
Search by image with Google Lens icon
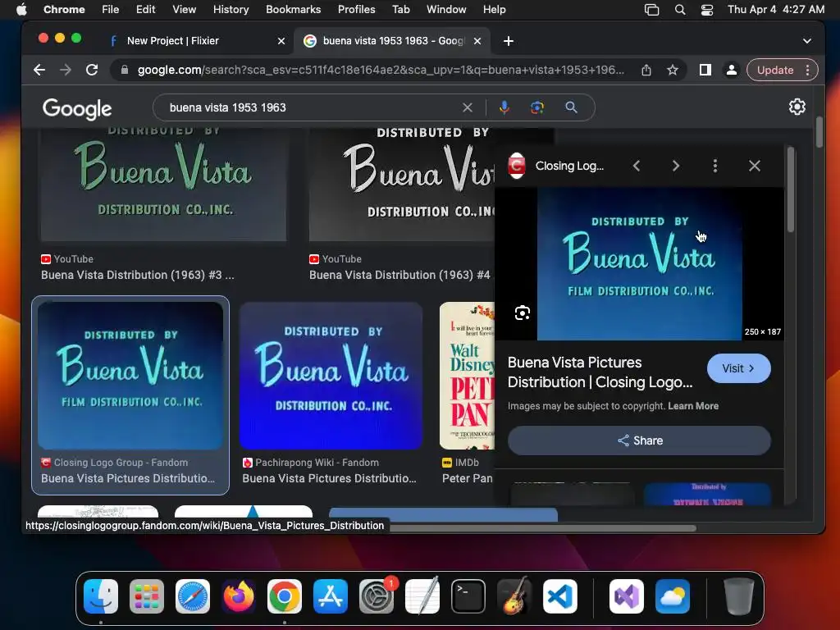coord(537,107)
